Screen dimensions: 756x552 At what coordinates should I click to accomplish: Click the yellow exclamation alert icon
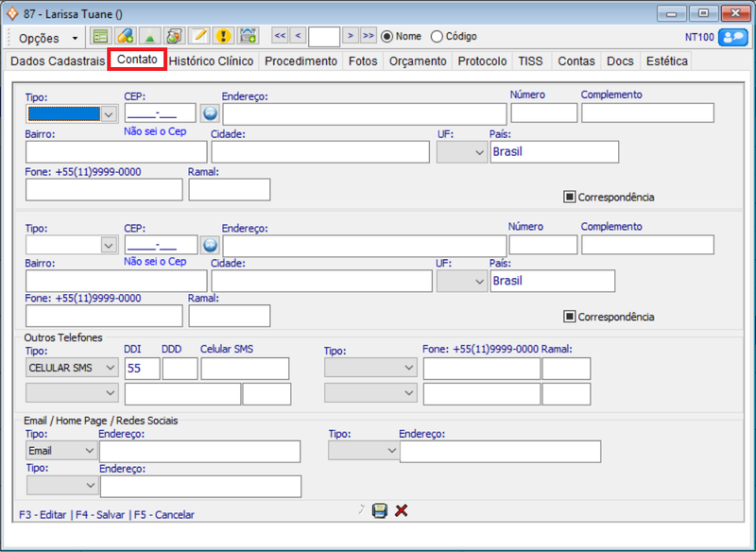pos(223,37)
